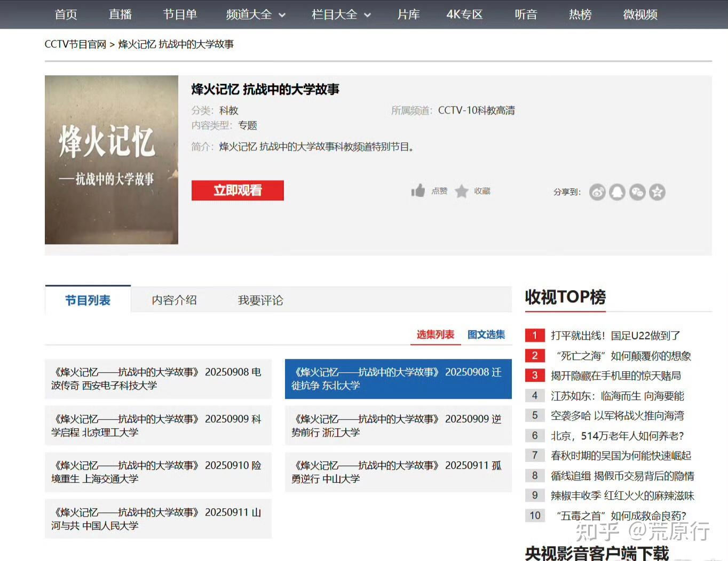This screenshot has height=561, width=728.
Task: Open TOP item “五毒之首”如何成救命良药?
Action: point(621,516)
